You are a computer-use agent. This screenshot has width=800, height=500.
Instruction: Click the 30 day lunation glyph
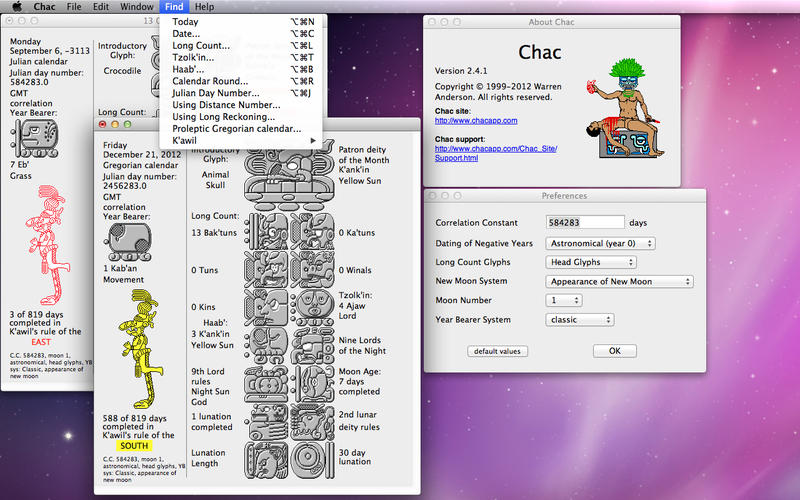tap(313, 460)
